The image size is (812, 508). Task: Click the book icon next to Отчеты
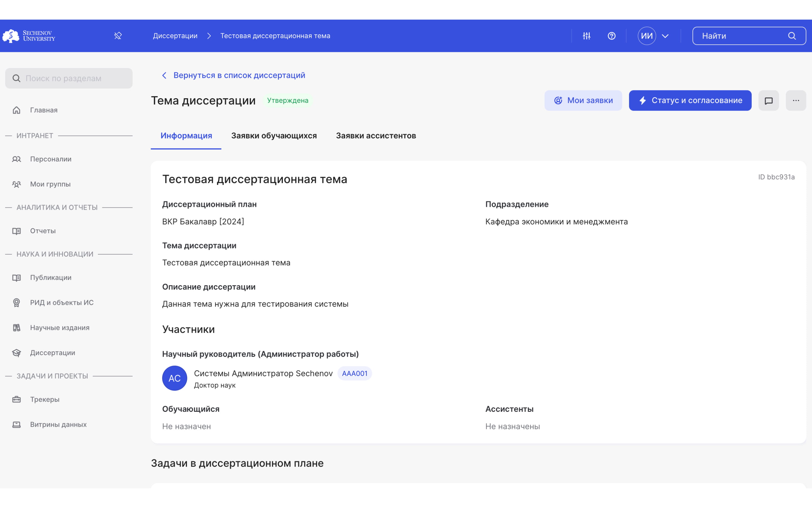(16, 231)
